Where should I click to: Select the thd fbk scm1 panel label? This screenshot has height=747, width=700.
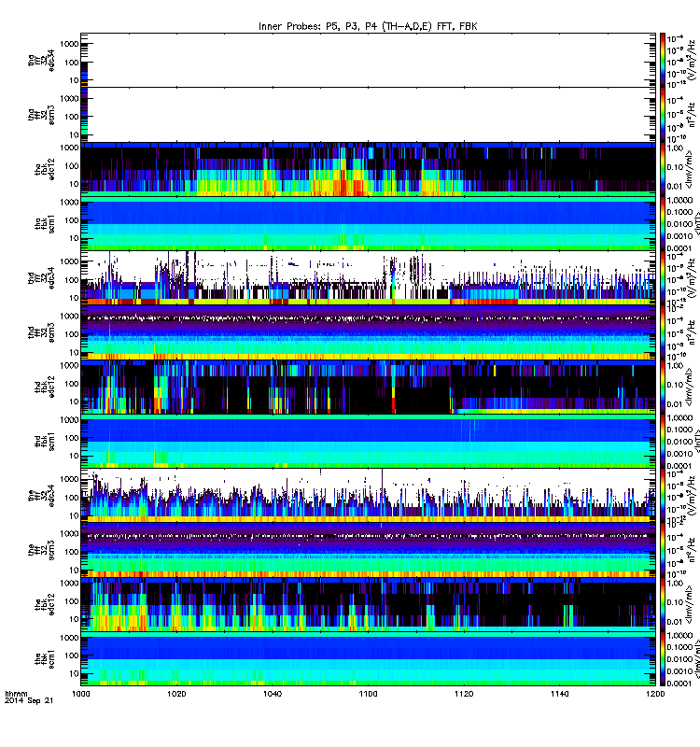click(x=45, y=442)
